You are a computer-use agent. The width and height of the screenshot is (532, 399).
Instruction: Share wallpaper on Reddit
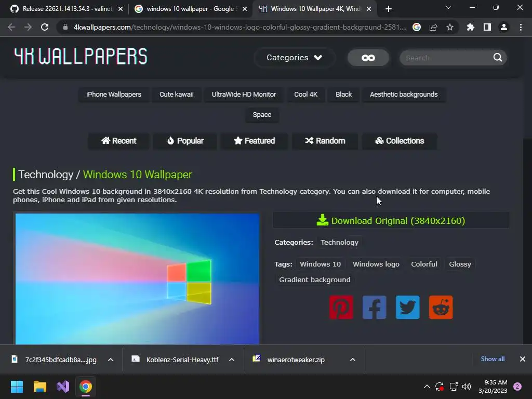click(x=441, y=308)
